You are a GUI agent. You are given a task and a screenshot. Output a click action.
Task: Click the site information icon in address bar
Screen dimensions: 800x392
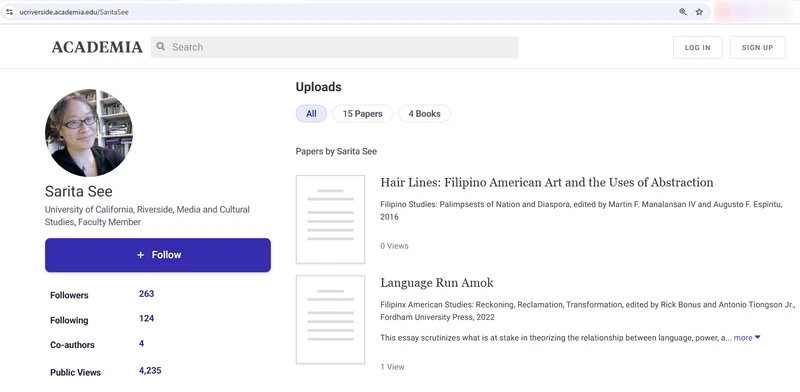(x=9, y=12)
